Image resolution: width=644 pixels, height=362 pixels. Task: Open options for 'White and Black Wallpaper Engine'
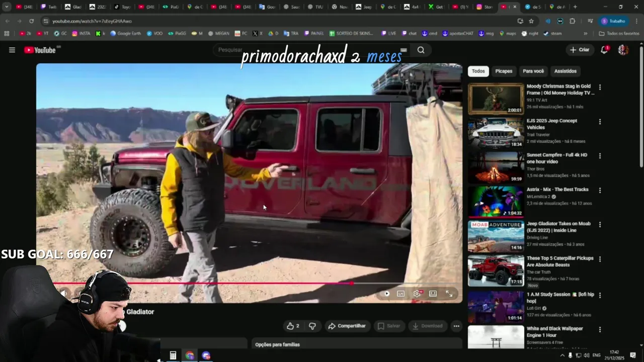[600, 329]
